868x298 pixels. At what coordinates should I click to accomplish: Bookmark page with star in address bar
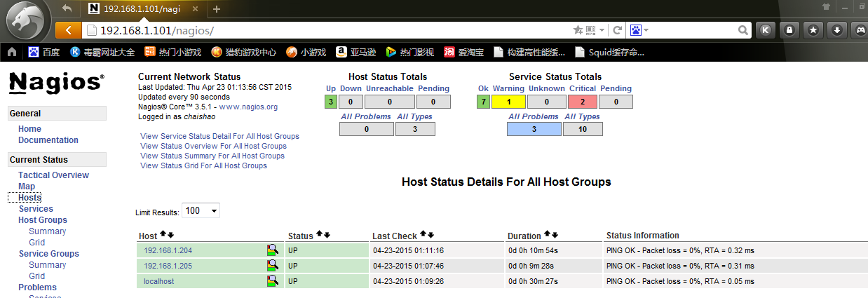[578, 30]
